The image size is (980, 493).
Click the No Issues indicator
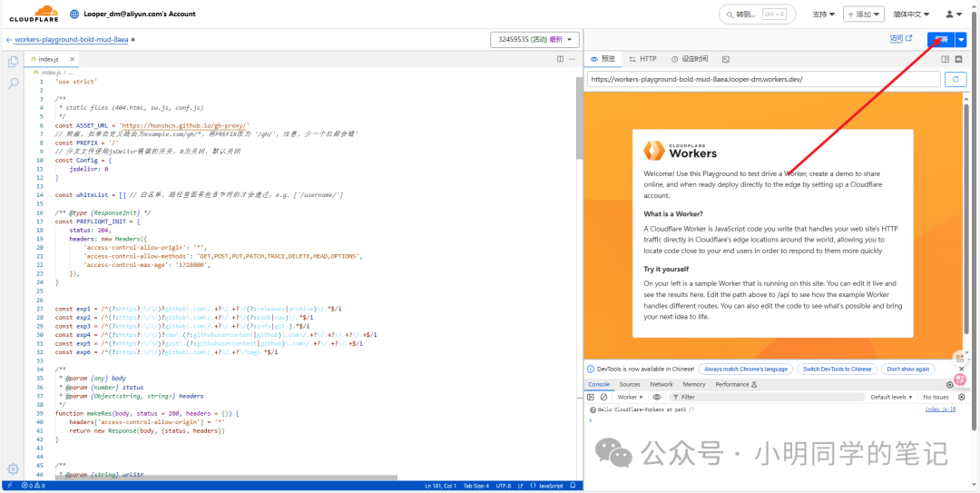point(936,397)
